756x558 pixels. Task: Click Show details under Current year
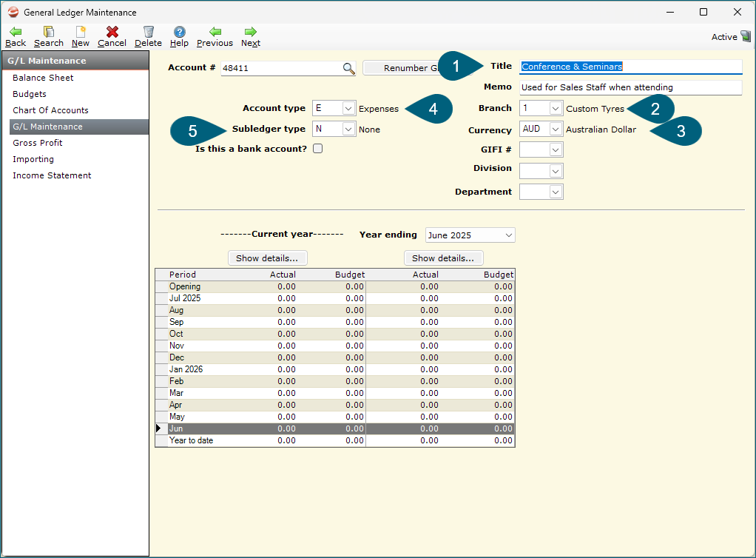(267, 258)
